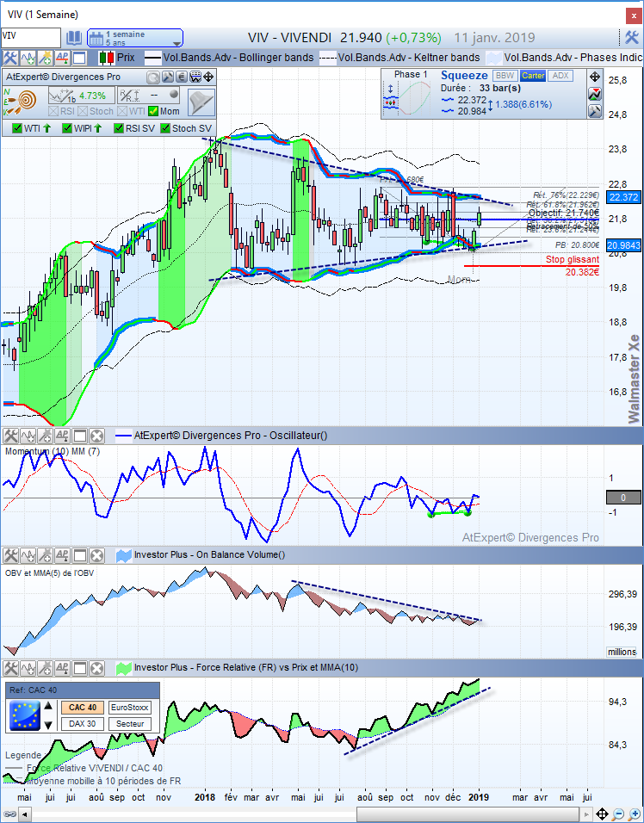This screenshot has width=644, height=823.
Task: Open price chart tools wrench icon
Action: (10, 58)
